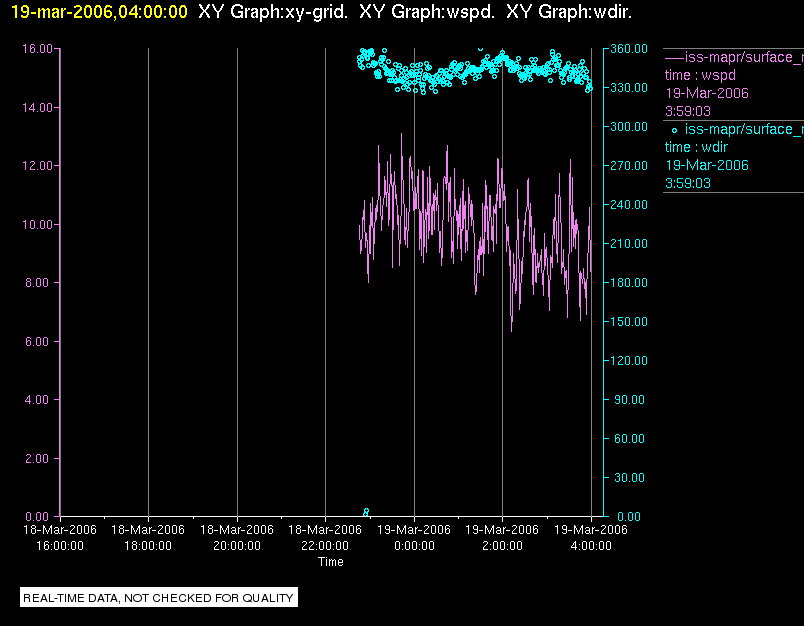Click the cyan legend time 3:59:03

point(688,184)
